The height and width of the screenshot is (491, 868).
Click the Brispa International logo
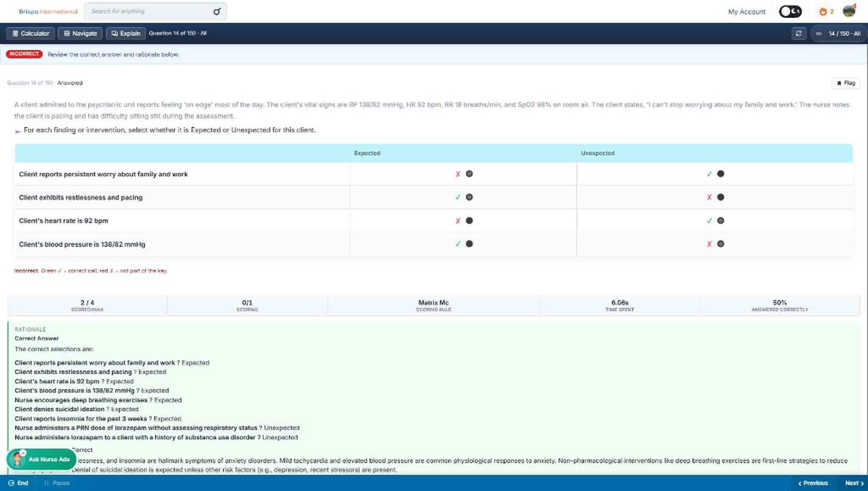tap(48, 11)
